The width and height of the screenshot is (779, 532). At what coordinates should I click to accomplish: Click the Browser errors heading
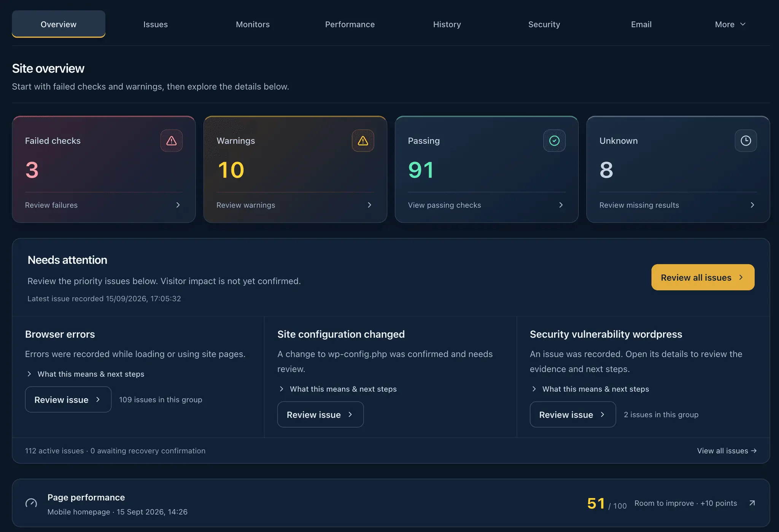(60, 334)
